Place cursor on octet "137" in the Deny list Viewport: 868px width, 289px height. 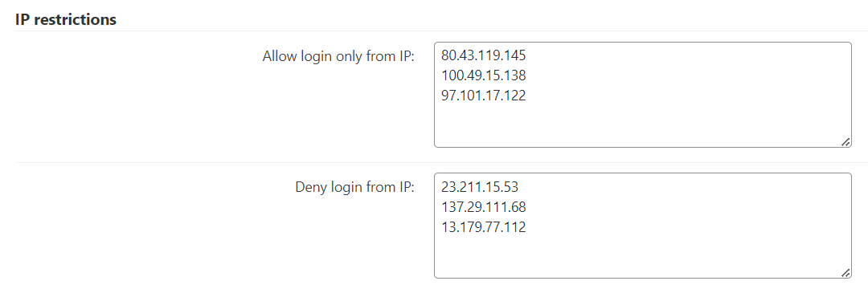[x=451, y=206]
